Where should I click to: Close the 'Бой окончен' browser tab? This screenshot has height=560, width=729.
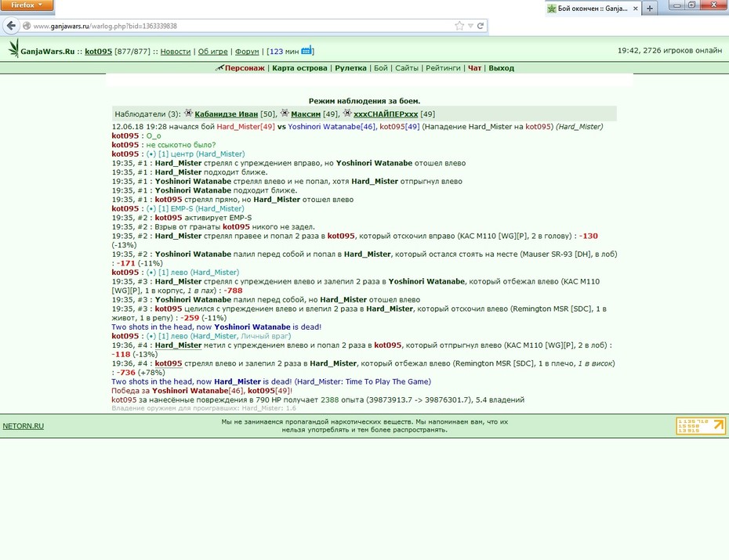(x=635, y=9)
